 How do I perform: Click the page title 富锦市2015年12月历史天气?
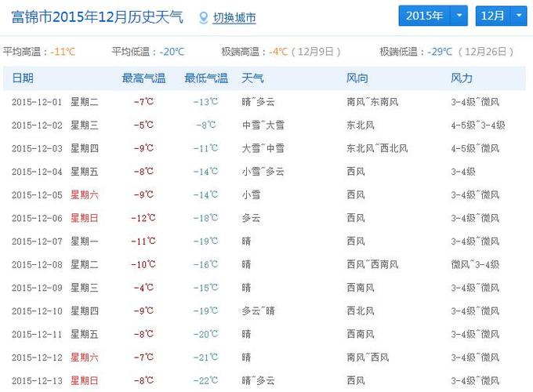[x=97, y=17]
